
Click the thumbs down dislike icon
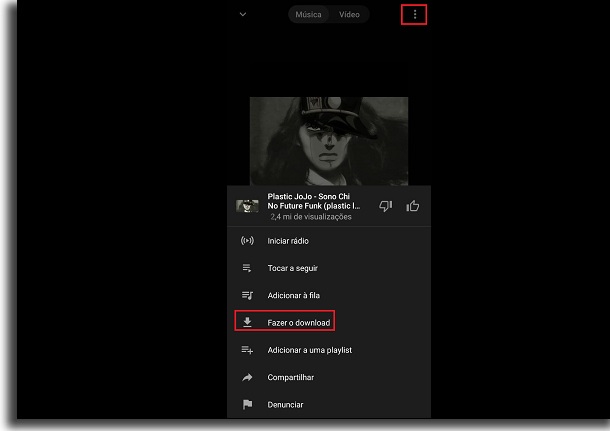click(386, 206)
